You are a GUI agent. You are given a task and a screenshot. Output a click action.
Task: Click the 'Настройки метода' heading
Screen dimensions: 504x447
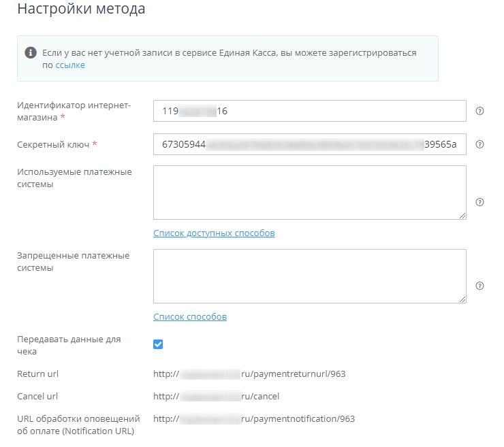81,10
